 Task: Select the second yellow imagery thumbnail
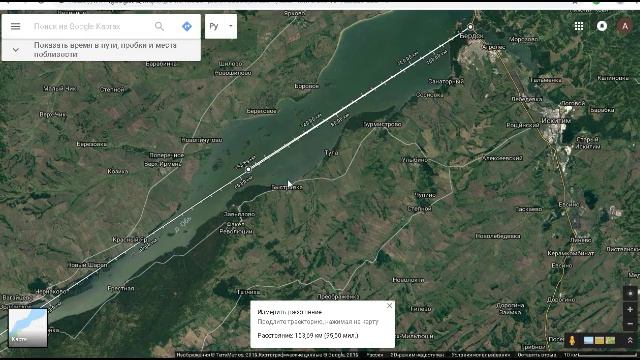pos(599,340)
